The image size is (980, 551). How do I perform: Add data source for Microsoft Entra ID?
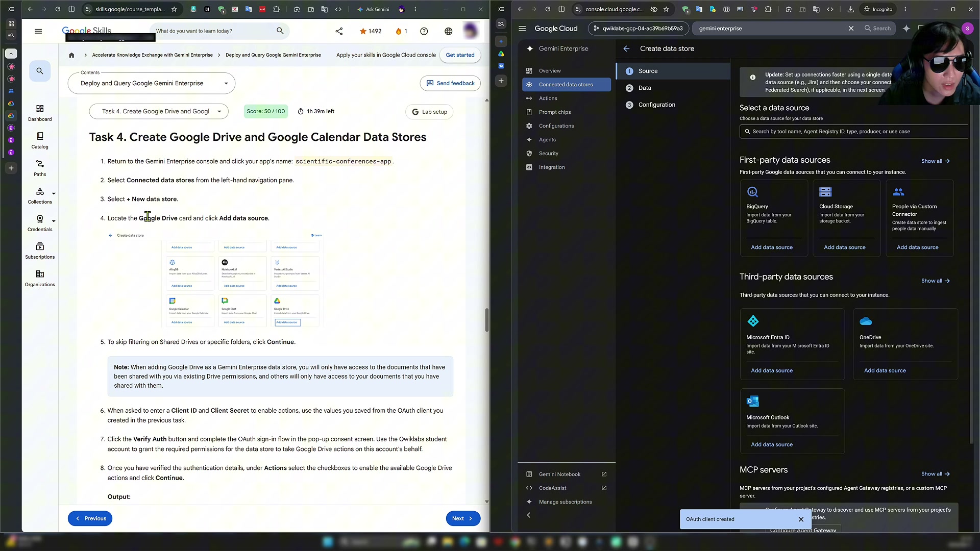(x=772, y=371)
